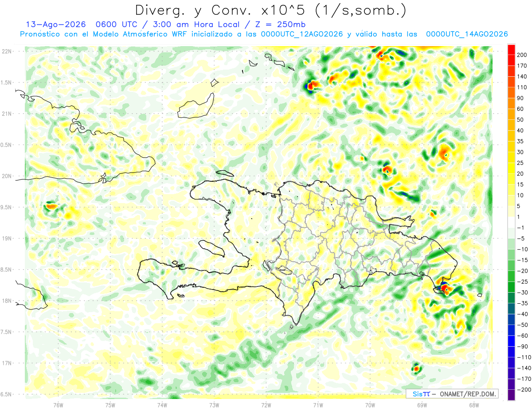Click the 19N latitude axis label
Image resolution: width=532 pixels, height=411 pixels.
[x=6, y=239]
